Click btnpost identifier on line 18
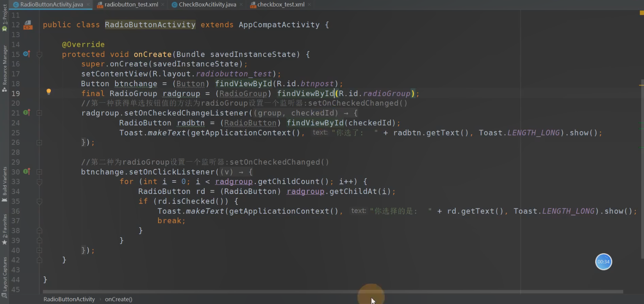This screenshot has height=304, width=644. click(317, 84)
